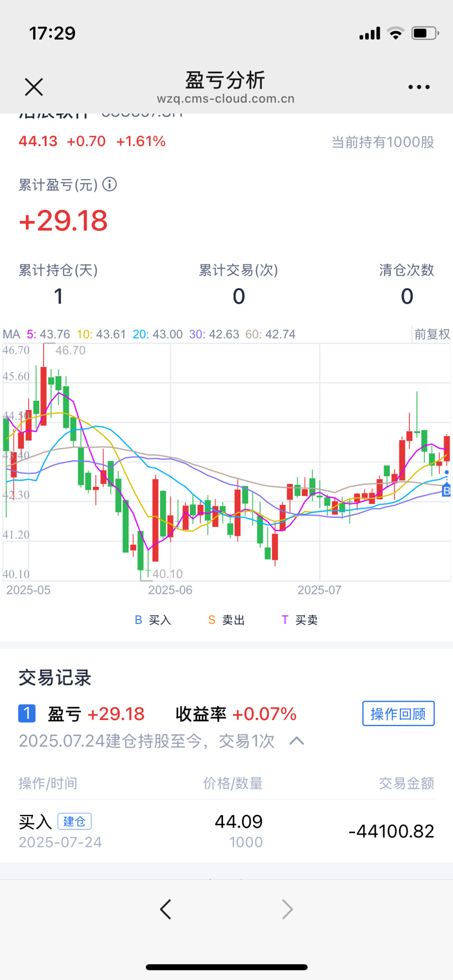The width and height of the screenshot is (453, 980).
Task: Go back using the bottom left arrow
Action: coord(166,909)
